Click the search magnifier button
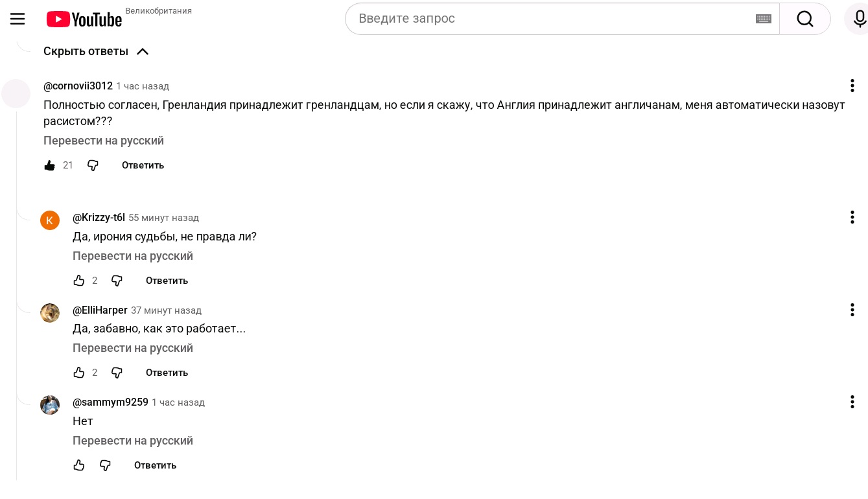The width and height of the screenshot is (868, 499). (x=804, y=19)
